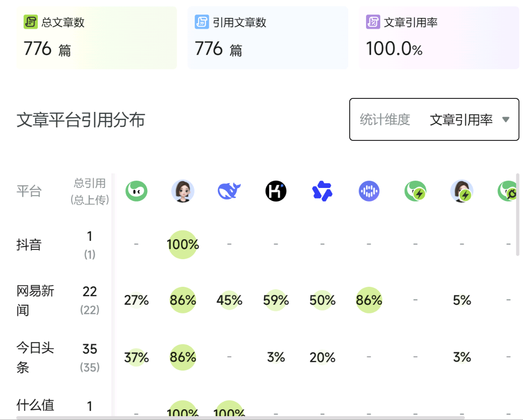Click the 35 total citations count for 今日头条

coord(90,349)
